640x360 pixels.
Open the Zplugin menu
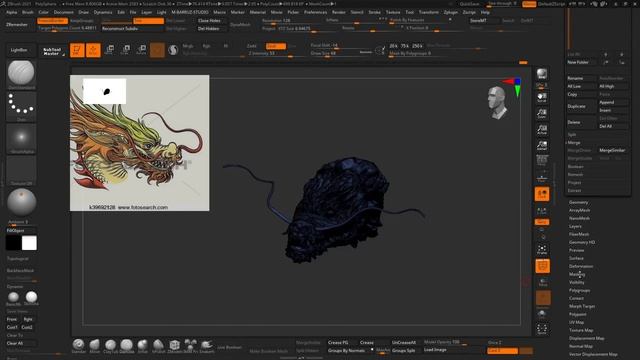point(451,12)
